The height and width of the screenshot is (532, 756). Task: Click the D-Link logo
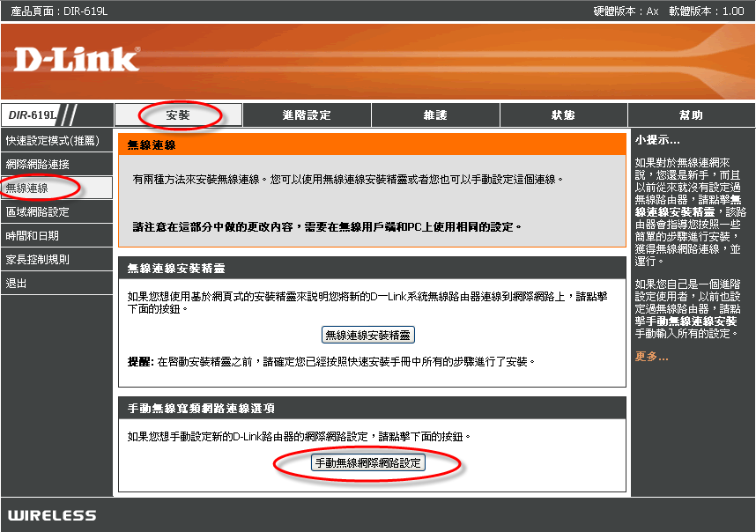[78, 59]
